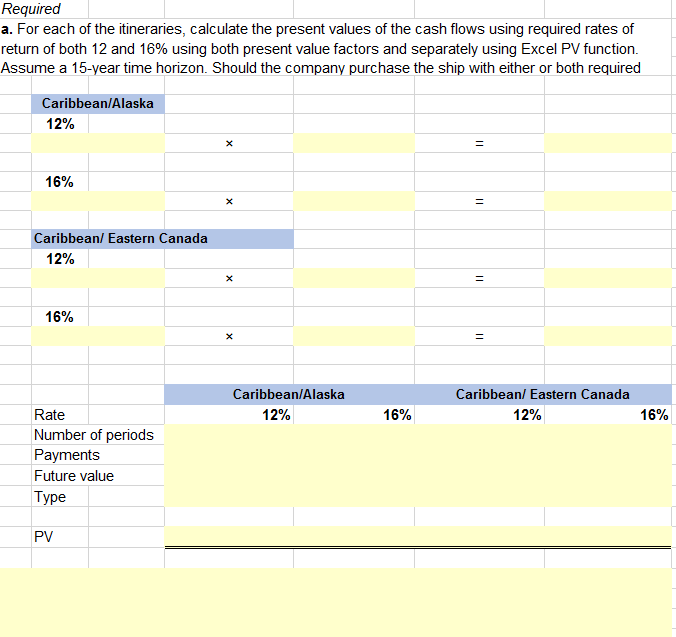This screenshot has height=637, width=676.
Task: Click the = sign in Eastern Canada 16% factor row
Action: [479, 336]
